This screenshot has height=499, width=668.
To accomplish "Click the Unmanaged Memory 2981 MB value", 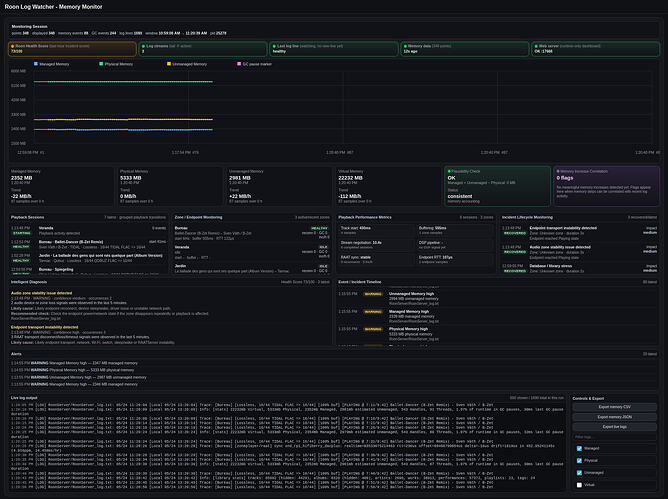I will point(240,178).
